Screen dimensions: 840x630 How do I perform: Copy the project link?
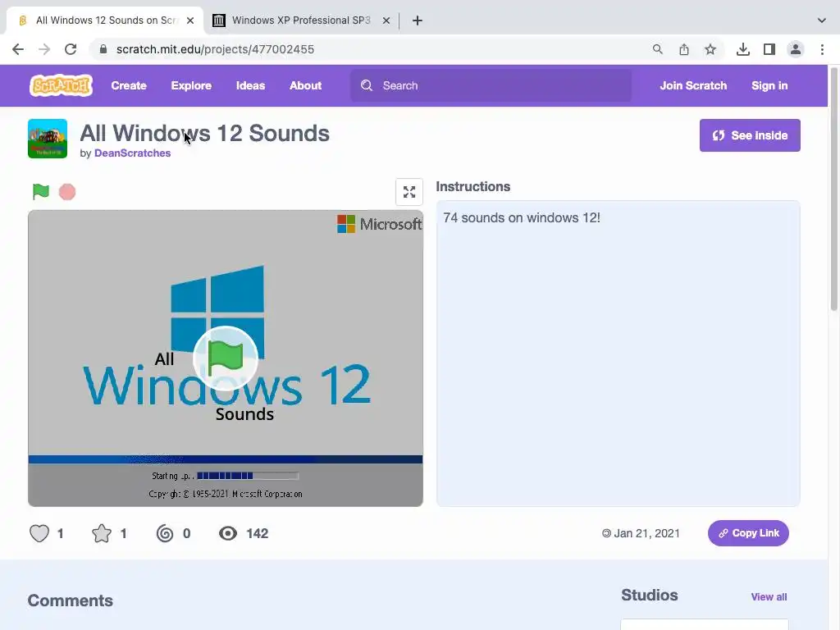tap(748, 533)
